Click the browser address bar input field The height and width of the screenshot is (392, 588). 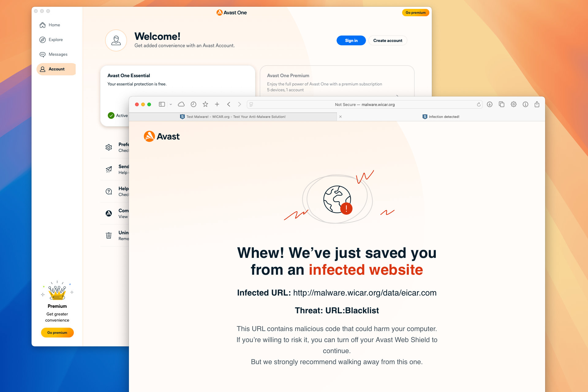tap(365, 104)
